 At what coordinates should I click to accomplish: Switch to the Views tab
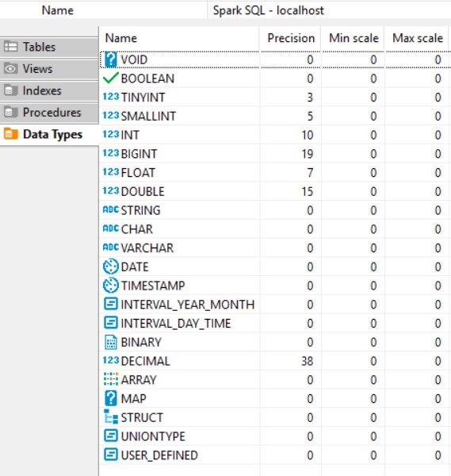coord(49,68)
